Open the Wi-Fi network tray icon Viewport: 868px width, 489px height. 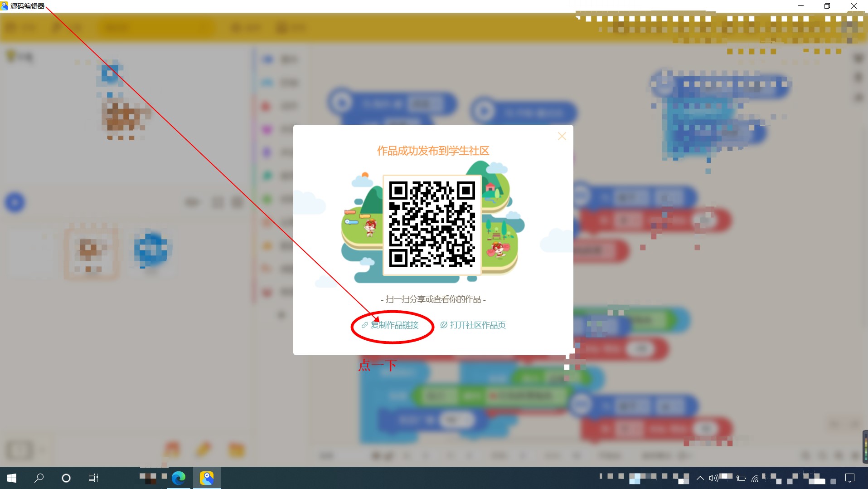pyautogui.click(x=755, y=478)
